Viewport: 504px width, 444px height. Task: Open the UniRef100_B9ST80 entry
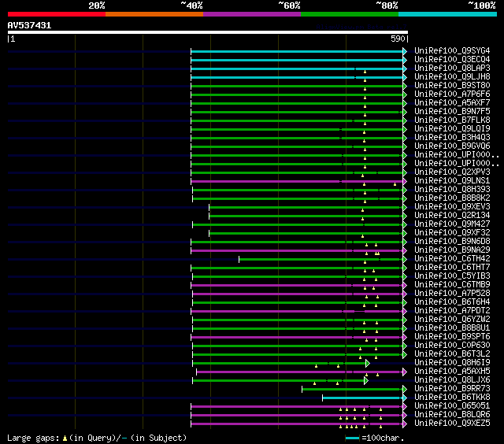click(452, 86)
